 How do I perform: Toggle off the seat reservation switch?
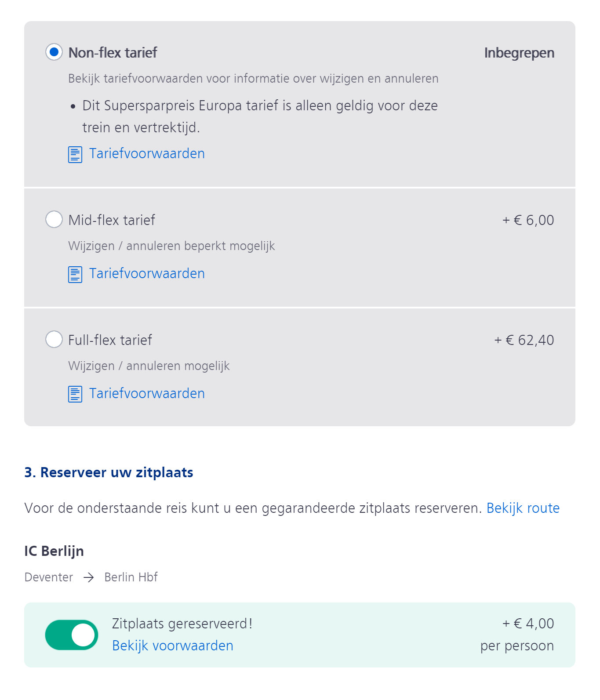click(x=72, y=635)
